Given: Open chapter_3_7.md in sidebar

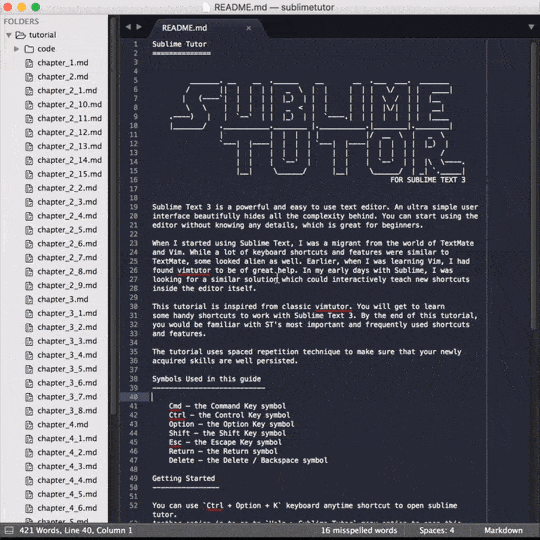Looking at the screenshot, I should click(67, 397).
